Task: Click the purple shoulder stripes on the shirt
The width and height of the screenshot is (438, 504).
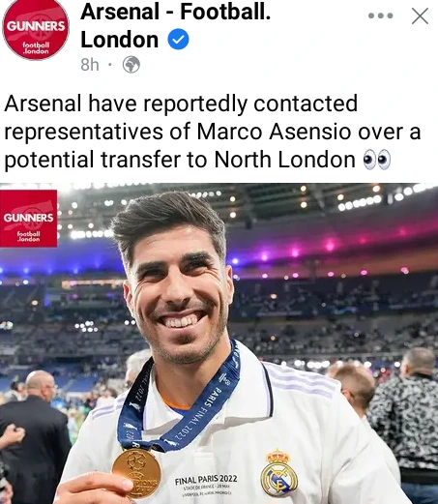Action: (302, 380)
